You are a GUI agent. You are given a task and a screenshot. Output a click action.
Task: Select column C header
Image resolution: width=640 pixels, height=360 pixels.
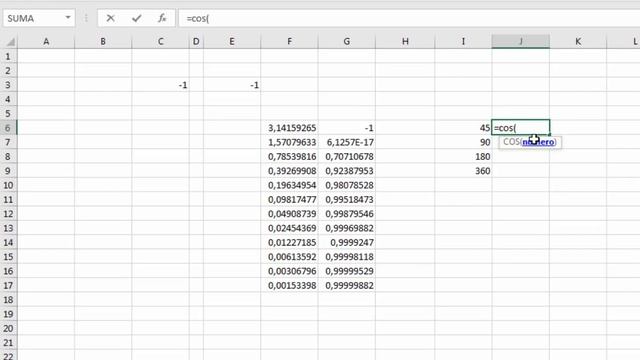pyautogui.click(x=160, y=42)
